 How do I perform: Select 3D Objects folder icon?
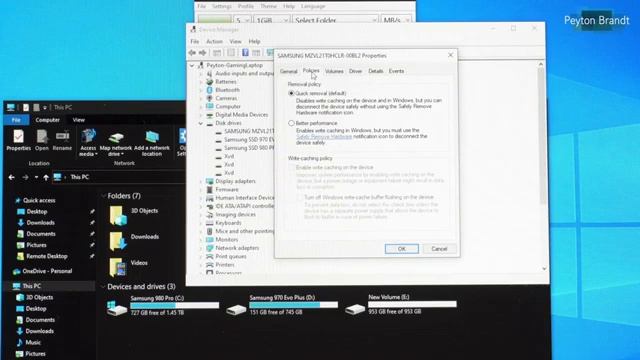click(x=118, y=215)
